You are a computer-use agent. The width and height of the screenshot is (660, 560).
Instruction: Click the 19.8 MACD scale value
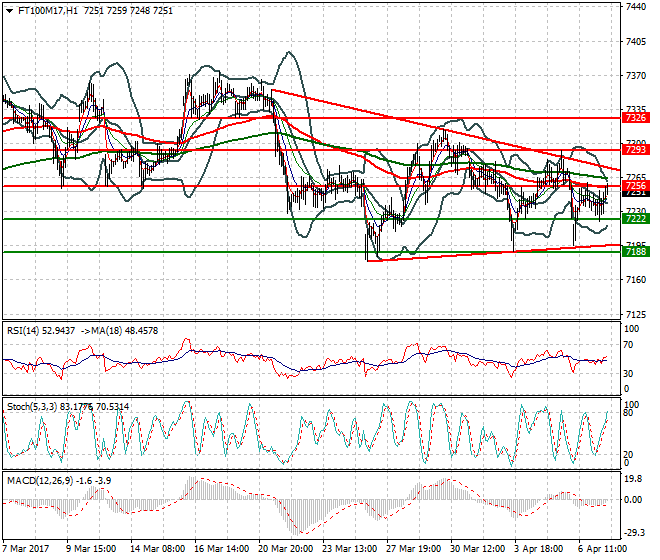634,479
